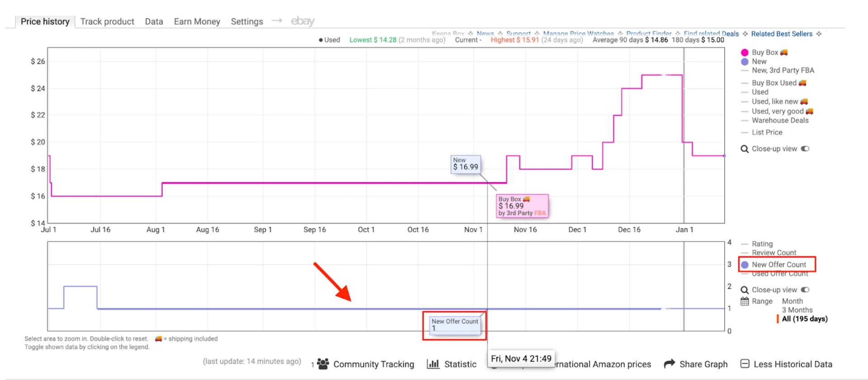Screen dimensions: 868x380
Task: Click the Range calendar icon
Action: pos(745,301)
